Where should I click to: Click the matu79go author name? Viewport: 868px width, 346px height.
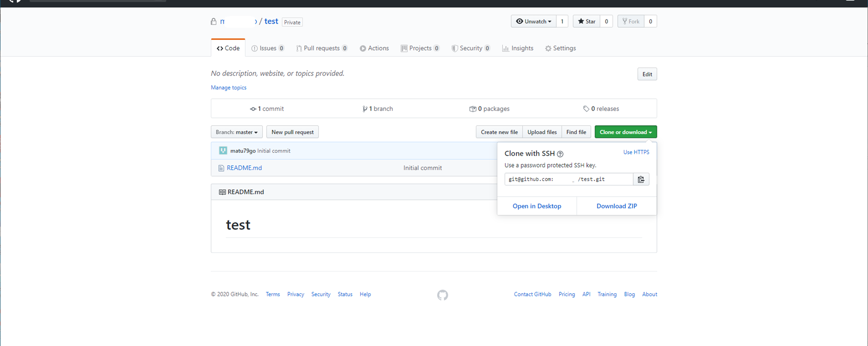(x=243, y=151)
